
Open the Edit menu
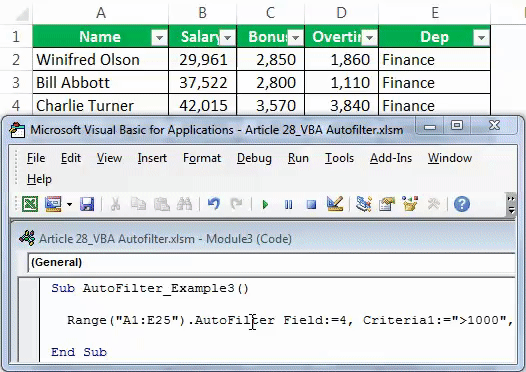click(x=71, y=158)
